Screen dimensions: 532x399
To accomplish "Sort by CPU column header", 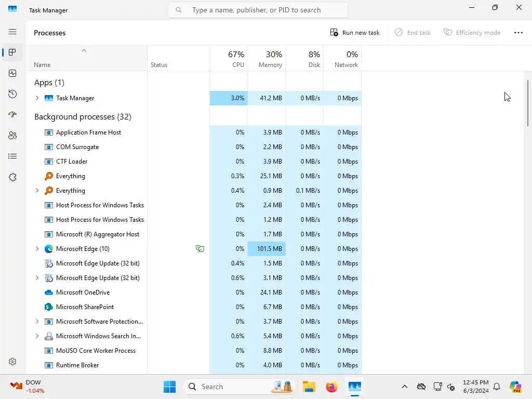I will pos(229,58).
